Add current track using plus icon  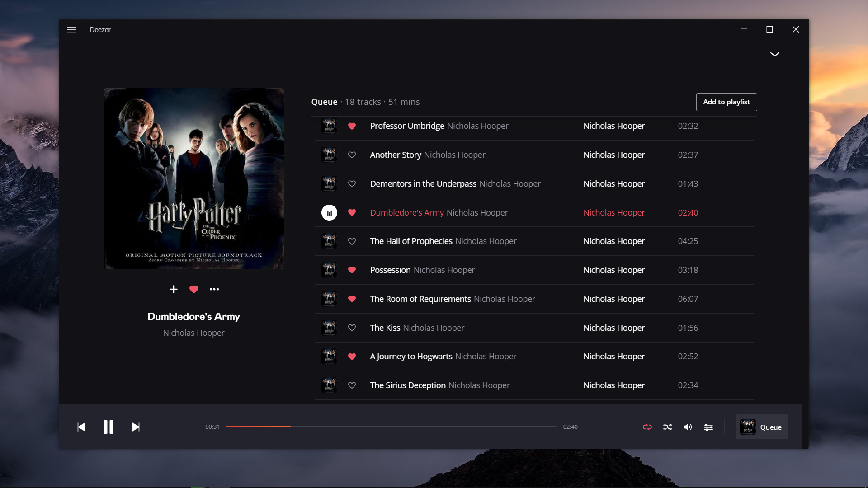174,289
